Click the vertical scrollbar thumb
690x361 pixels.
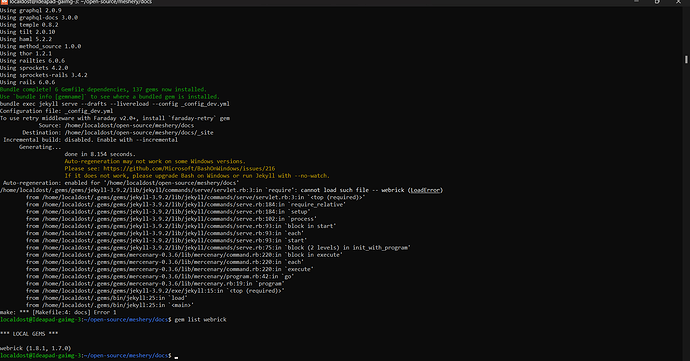coord(686,59)
